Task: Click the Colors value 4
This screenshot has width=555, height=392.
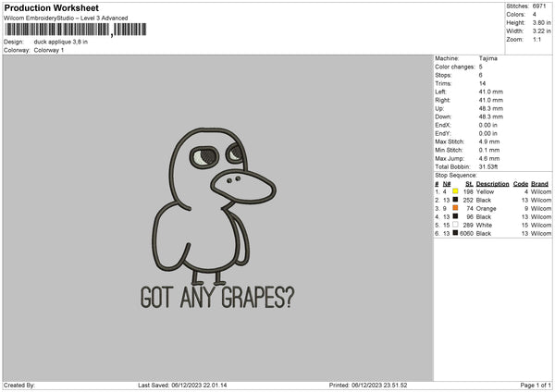Action: pyautogui.click(x=535, y=15)
